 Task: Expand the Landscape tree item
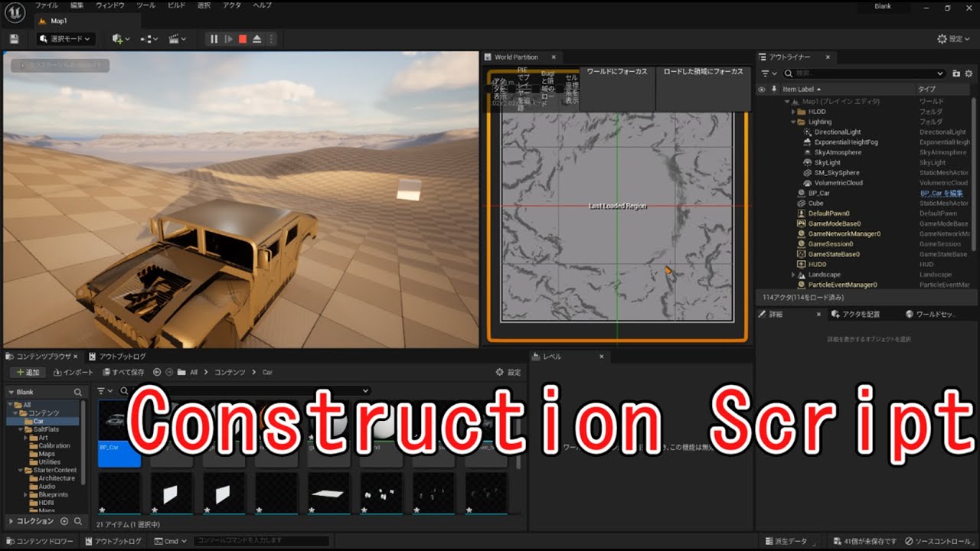click(x=793, y=275)
